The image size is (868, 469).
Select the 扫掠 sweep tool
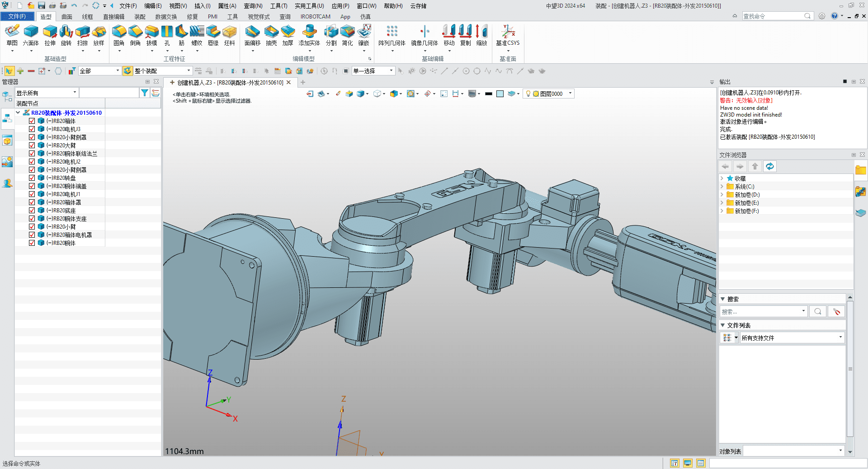pos(82,35)
